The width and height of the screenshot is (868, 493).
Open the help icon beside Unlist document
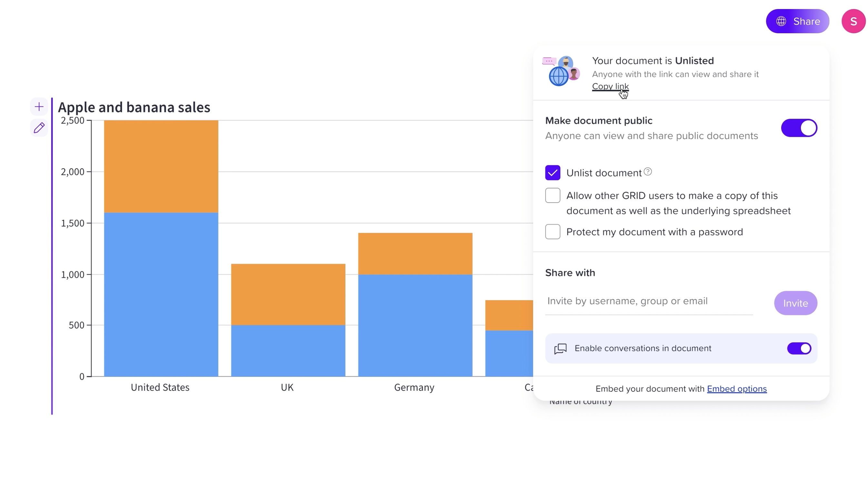point(648,172)
